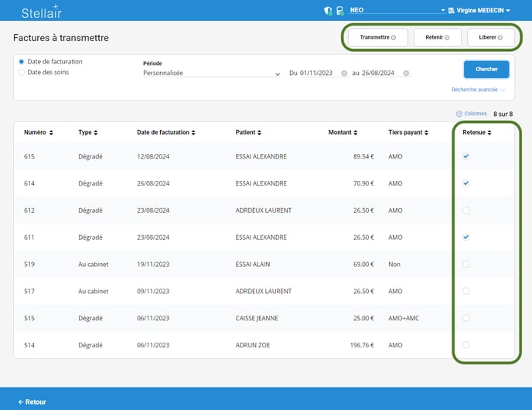The image size is (532, 410).
Task: Clear the start date 01/11/2023 field
Action: 343,73
